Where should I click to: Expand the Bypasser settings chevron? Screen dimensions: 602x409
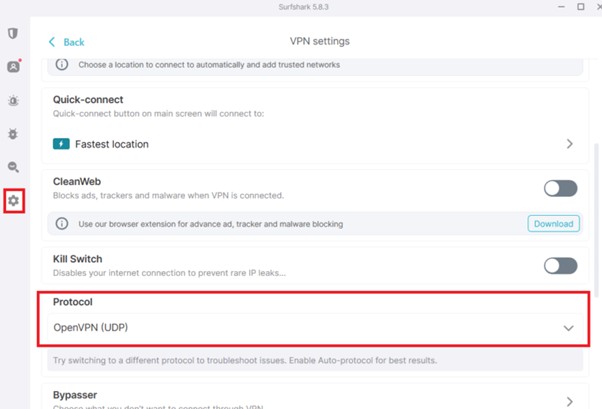tap(569, 401)
